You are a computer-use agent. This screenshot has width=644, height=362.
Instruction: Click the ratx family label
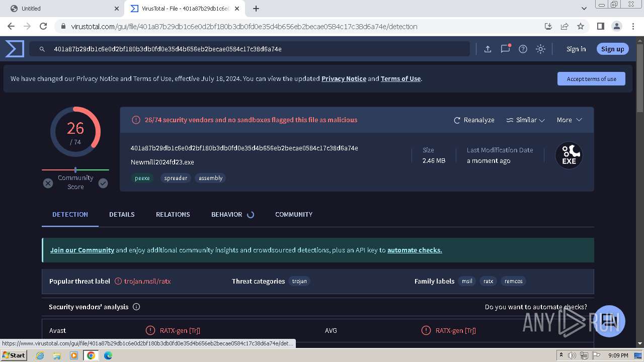point(488,281)
